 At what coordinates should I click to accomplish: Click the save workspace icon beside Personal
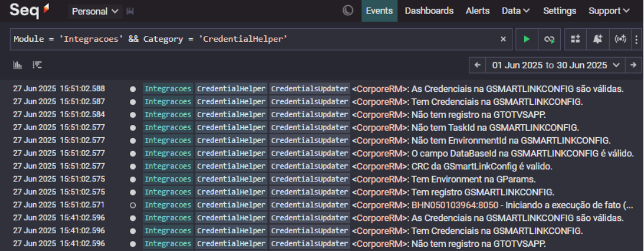point(130,11)
